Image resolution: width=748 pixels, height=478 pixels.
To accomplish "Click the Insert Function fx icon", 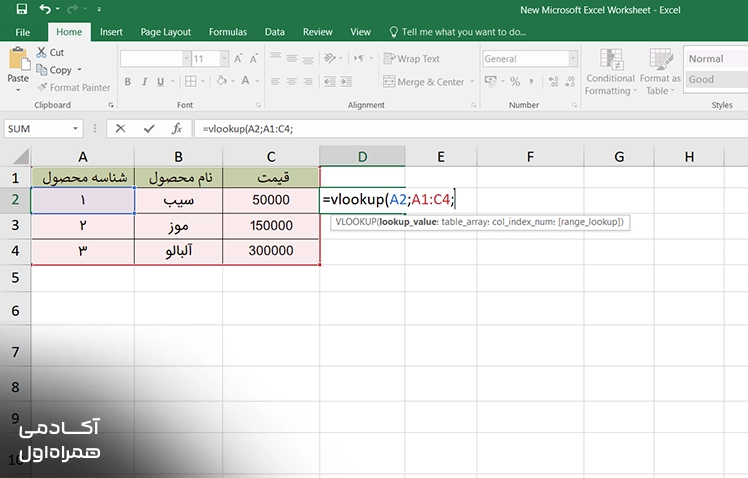I will click(177, 128).
